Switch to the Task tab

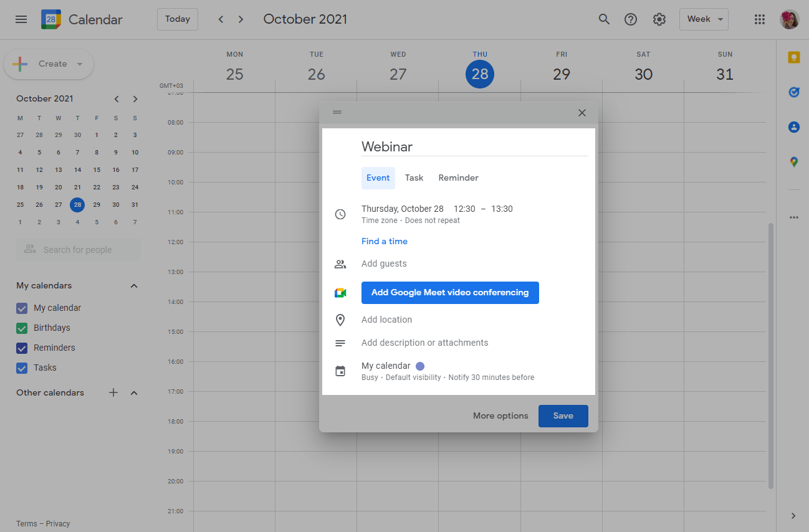click(414, 178)
